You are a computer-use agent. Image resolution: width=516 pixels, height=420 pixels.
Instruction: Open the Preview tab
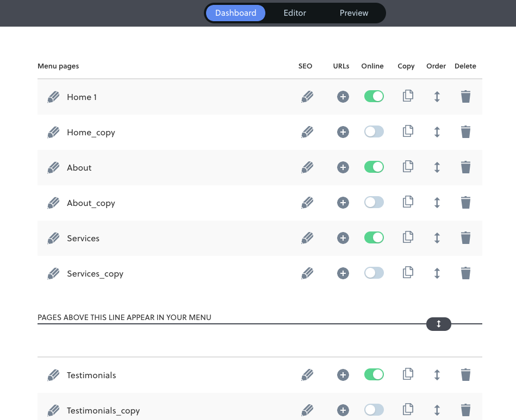coord(354,13)
